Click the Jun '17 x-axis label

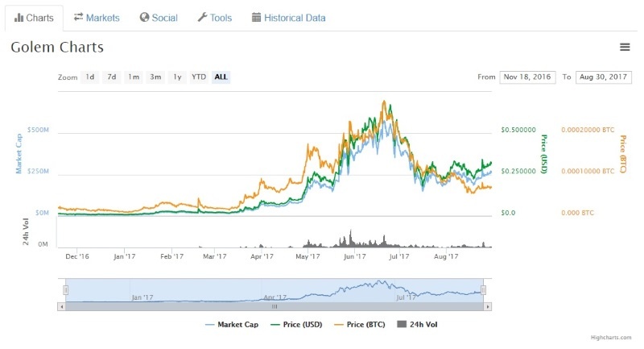[354, 256]
